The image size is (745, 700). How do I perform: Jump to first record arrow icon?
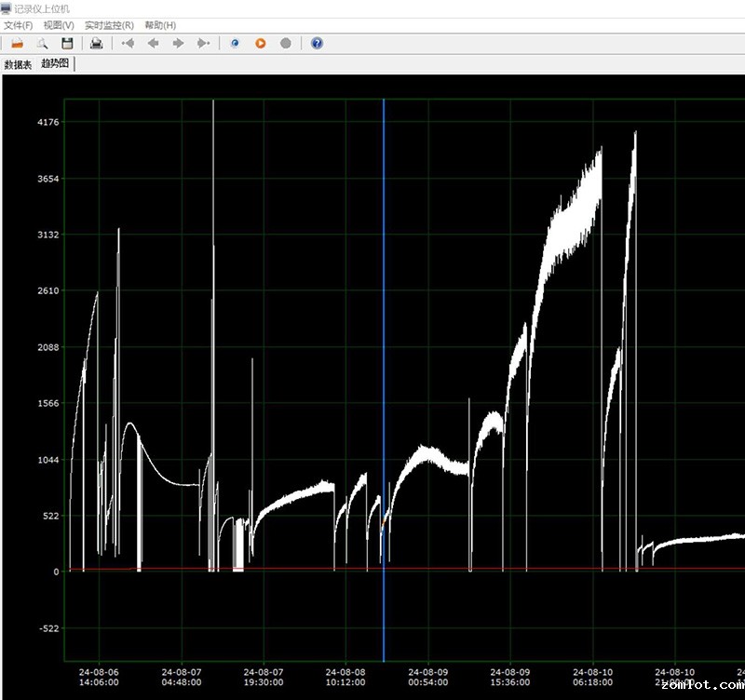coord(128,43)
